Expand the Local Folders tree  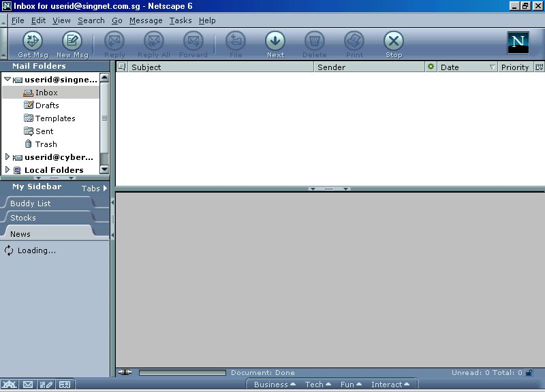coord(7,169)
